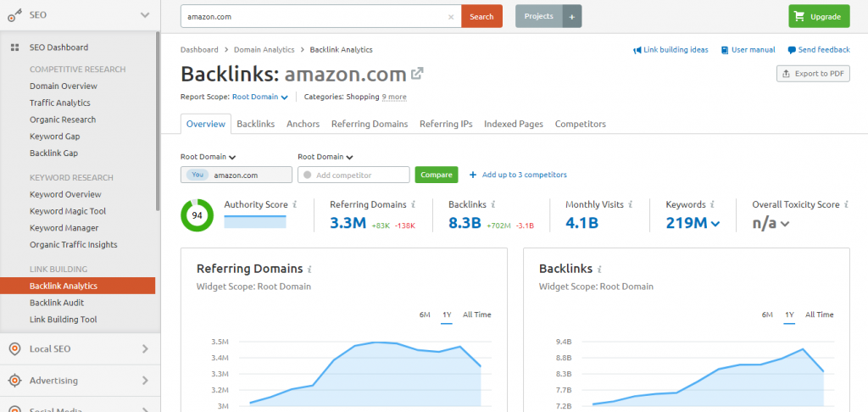Switch to the Anchors tab

[303, 124]
